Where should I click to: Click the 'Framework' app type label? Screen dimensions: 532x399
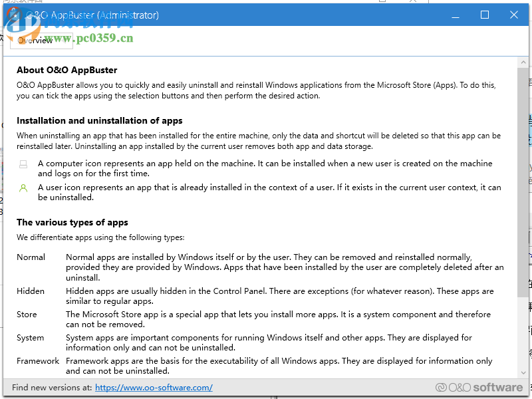click(38, 360)
